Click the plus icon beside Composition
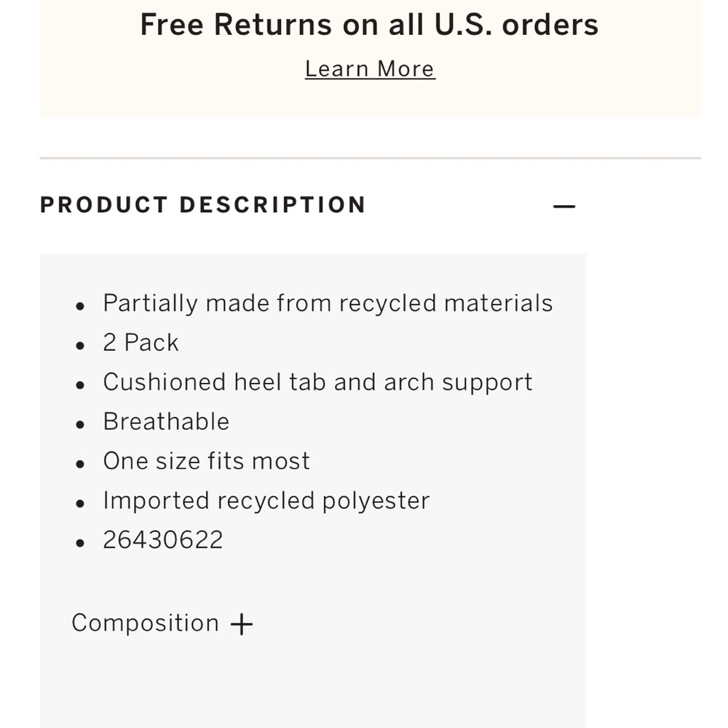Screen dimensions: 728x728 coord(242,625)
